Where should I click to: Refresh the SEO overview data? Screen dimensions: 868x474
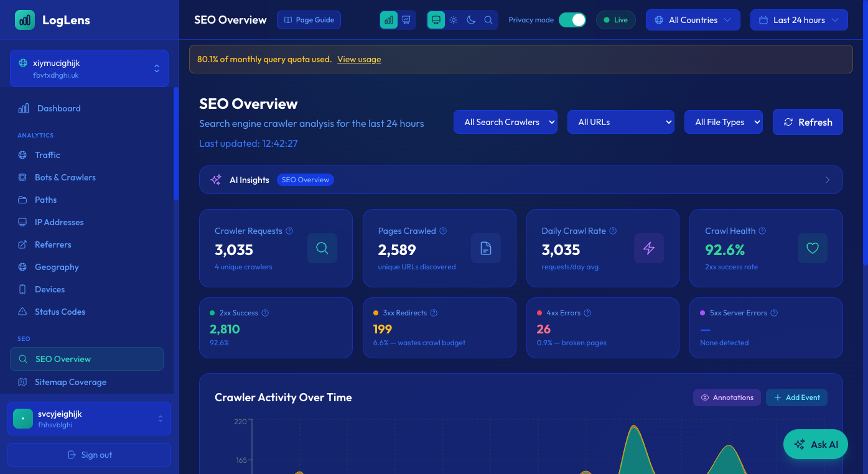tap(808, 122)
